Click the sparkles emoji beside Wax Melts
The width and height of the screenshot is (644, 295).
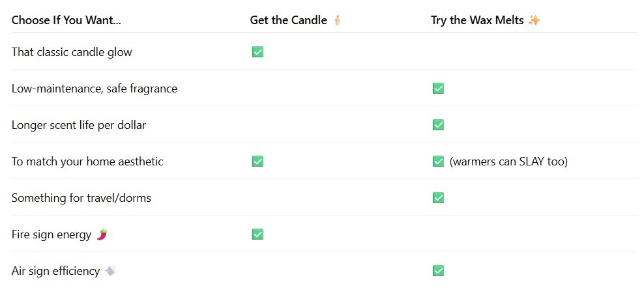(x=534, y=20)
